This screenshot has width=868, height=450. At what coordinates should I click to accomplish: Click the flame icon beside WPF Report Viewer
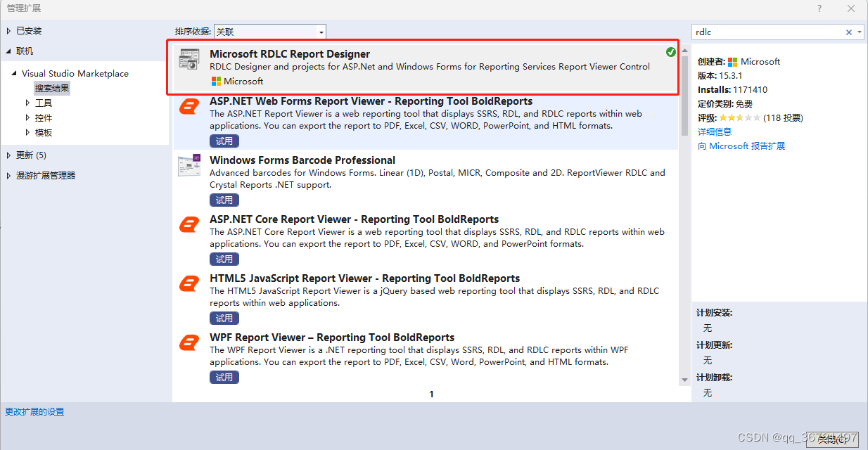(189, 344)
